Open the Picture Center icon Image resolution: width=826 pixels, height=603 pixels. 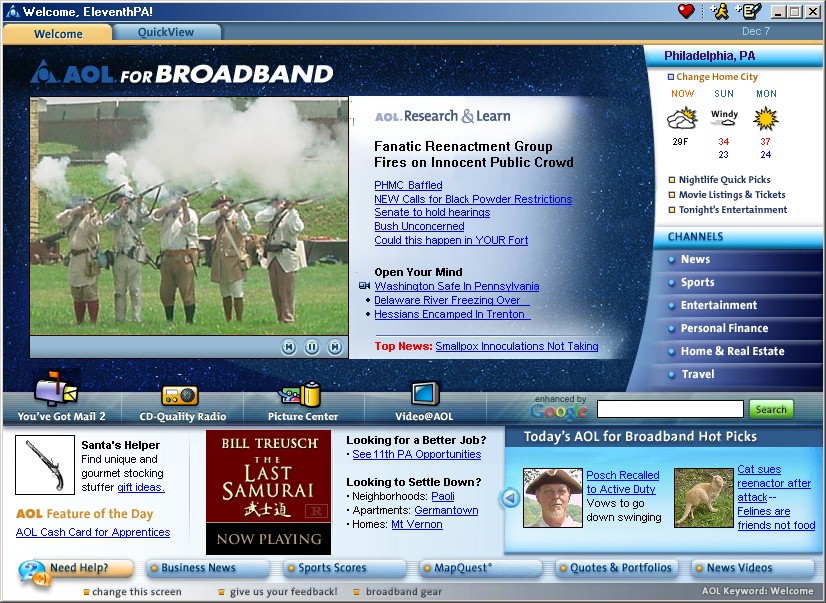(300, 394)
